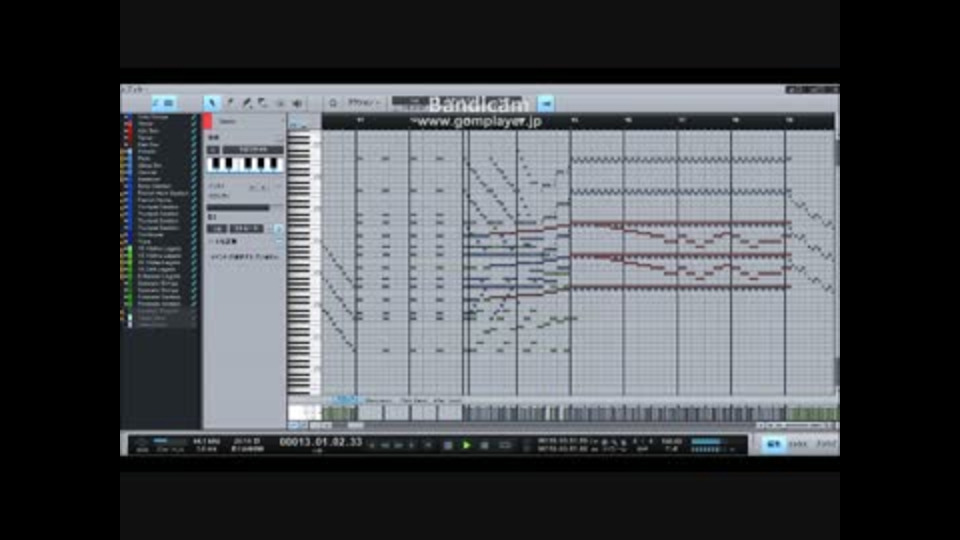Open the 編集 Edit tab

(x=774, y=444)
